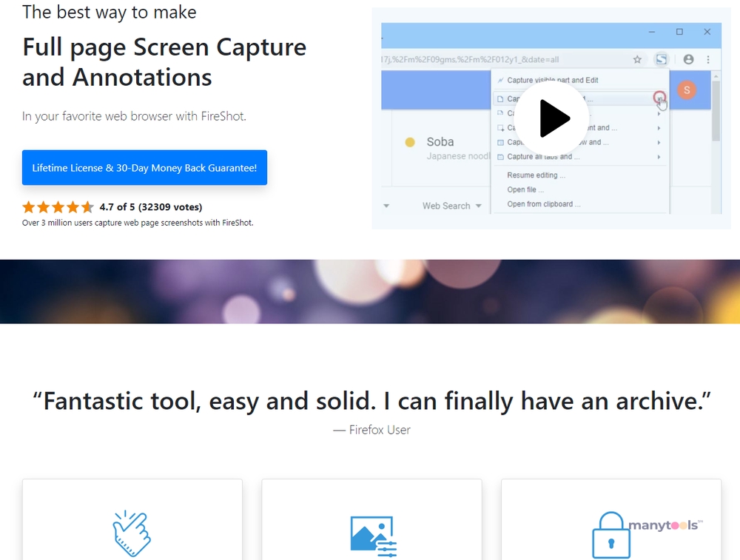Viewport: 740px width, 560px height.
Task: Play the FireShot demo video
Action: (551, 118)
